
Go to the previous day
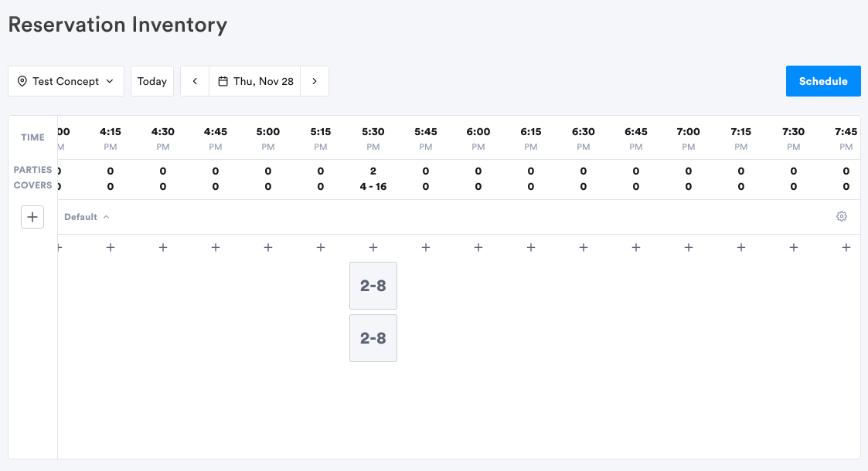[195, 81]
